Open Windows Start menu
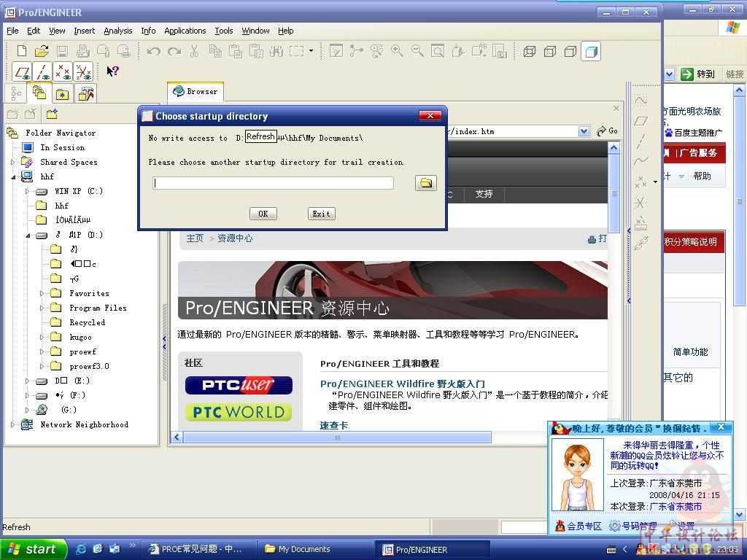 click(32, 549)
